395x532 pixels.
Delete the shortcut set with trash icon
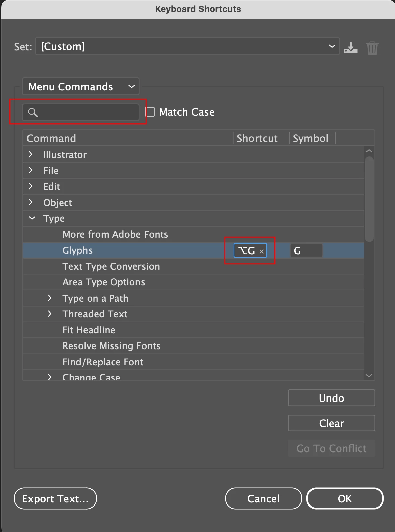coord(372,48)
